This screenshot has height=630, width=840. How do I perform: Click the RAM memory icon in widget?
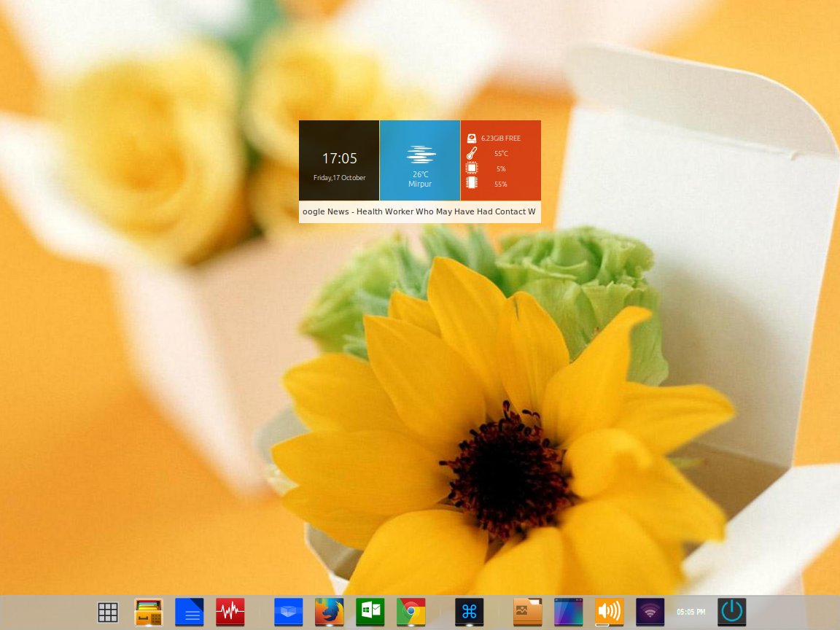click(472, 183)
